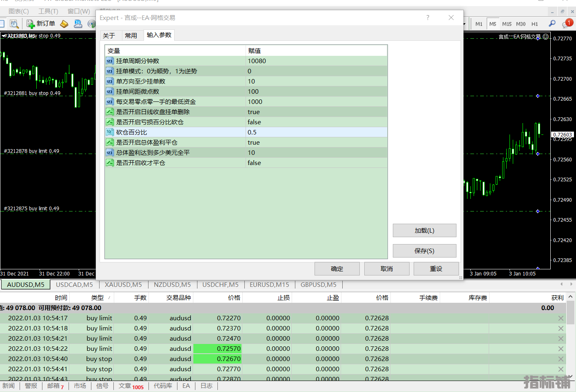Confirm with the 确定 button
The height and width of the screenshot is (392, 576).
click(x=337, y=269)
